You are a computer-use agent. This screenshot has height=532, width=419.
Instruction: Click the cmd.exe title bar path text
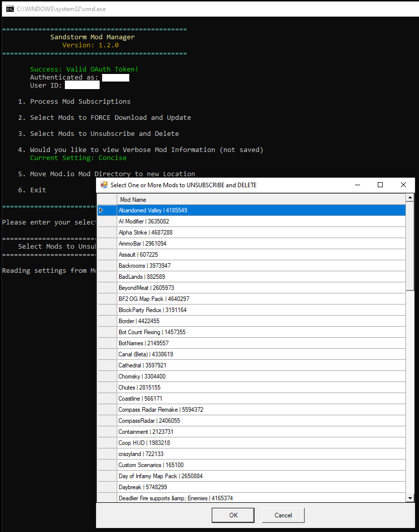[x=61, y=9]
